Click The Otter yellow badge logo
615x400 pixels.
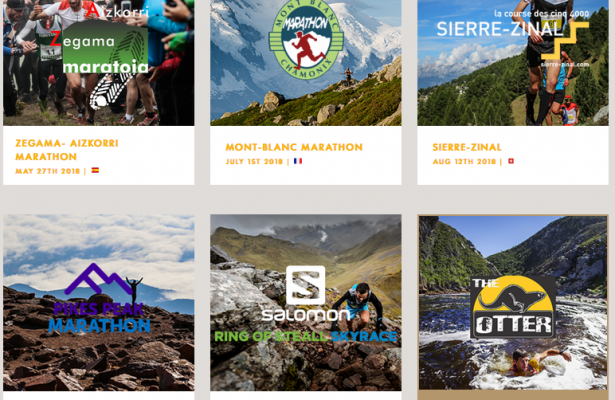pyautogui.click(x=513, y=307)
